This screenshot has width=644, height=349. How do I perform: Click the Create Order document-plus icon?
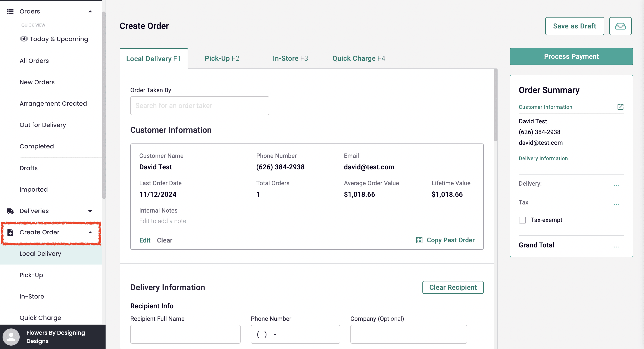(x=10, y=232)
